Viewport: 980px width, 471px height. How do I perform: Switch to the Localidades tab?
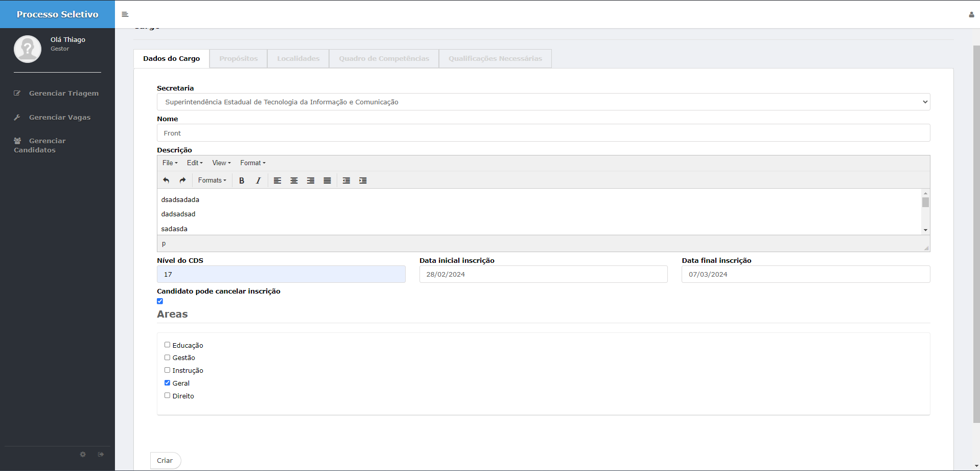pos(298,58)
